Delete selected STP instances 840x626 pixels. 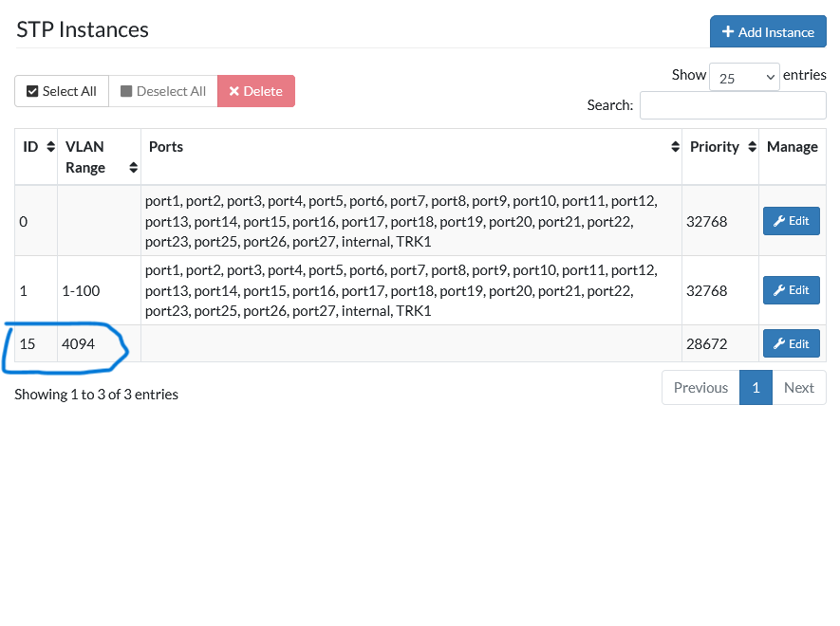[256, 91]
